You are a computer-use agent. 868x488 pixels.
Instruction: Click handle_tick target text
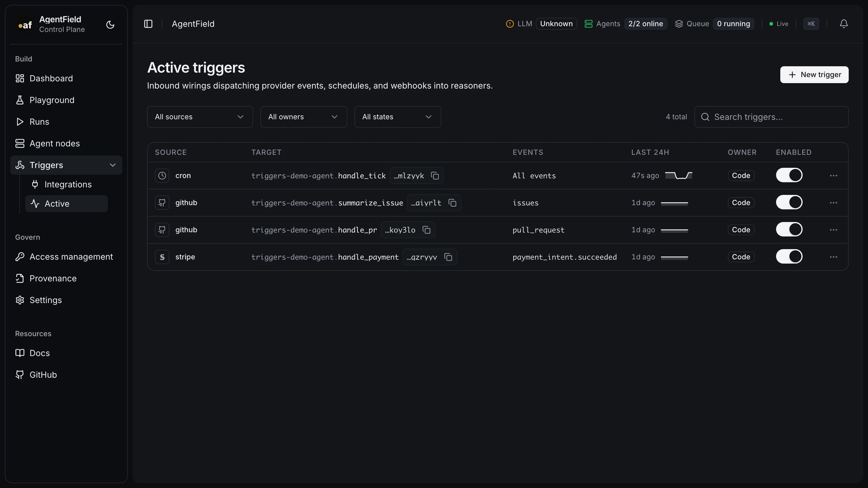pos(362,176)
